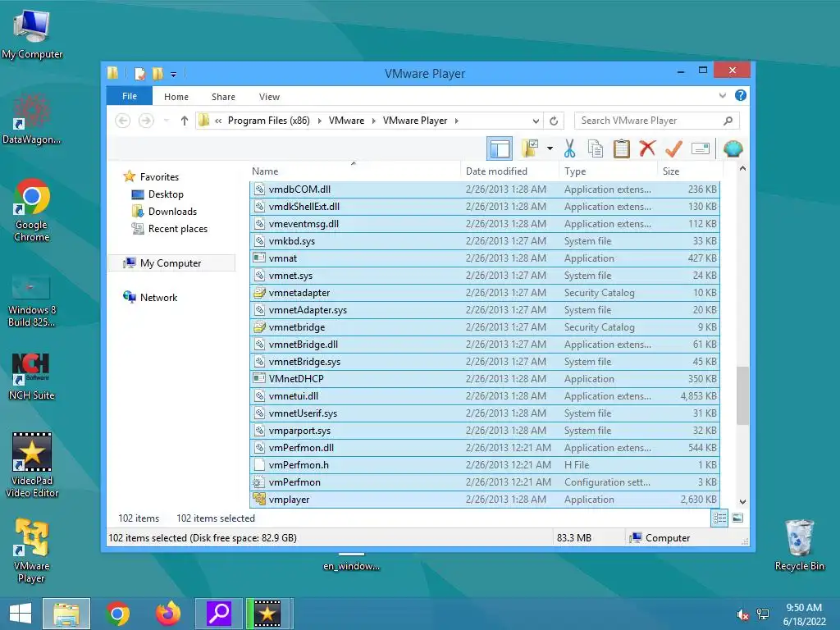Click the globe shell toolbar icon

tap(733, 148)
